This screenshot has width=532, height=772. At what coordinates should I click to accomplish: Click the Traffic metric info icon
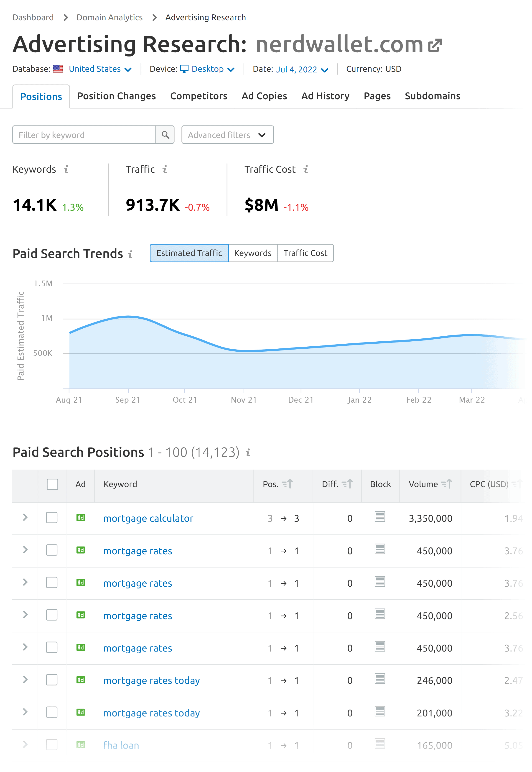coord(165,169)
